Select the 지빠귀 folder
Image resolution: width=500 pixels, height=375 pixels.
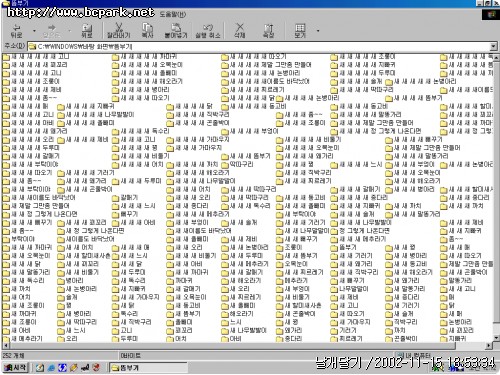453,339
